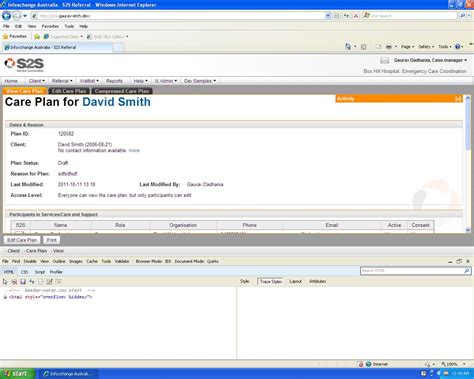The width and height of the screenshot is (474, 379).
Task: Click the Infochange Australia taskbar button
Action: (69, 374)
